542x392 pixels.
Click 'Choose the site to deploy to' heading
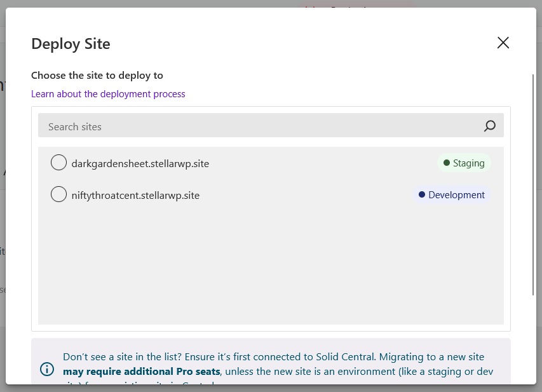(x=97, y=75)
